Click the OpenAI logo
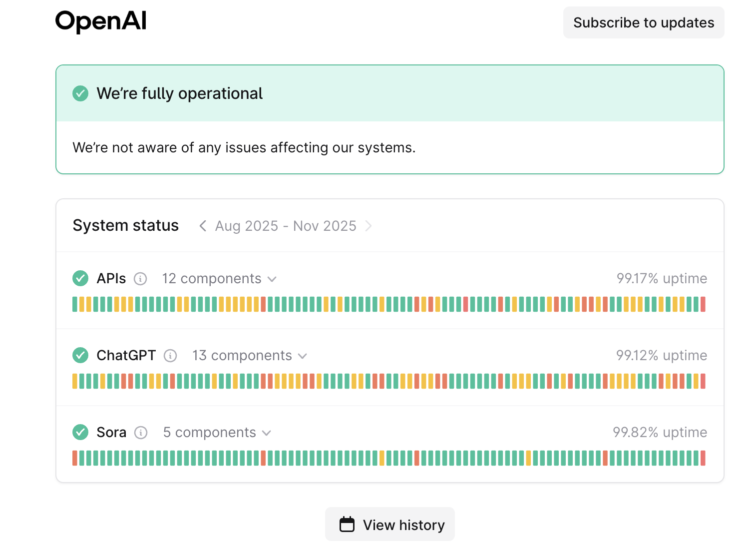The image size is (756, 551). pyautogui.click(x=100, y=21)
